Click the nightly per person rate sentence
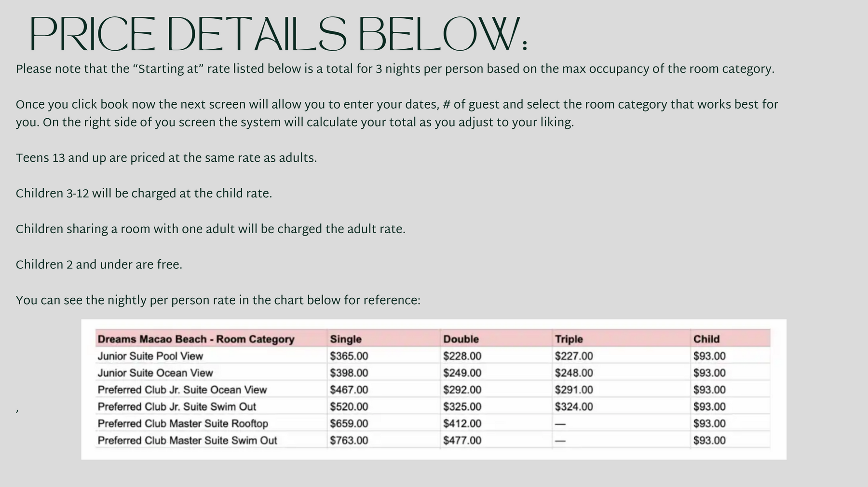This screenshot has width=868, height=487. [218, 301]
